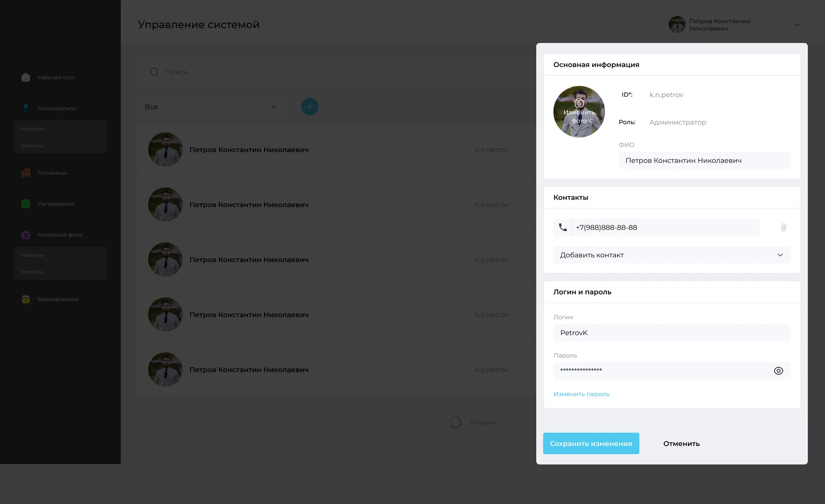The height and width of the screenshot is (504, 825).
Task: Click the phone number input field
Action: tap(666, 227)
